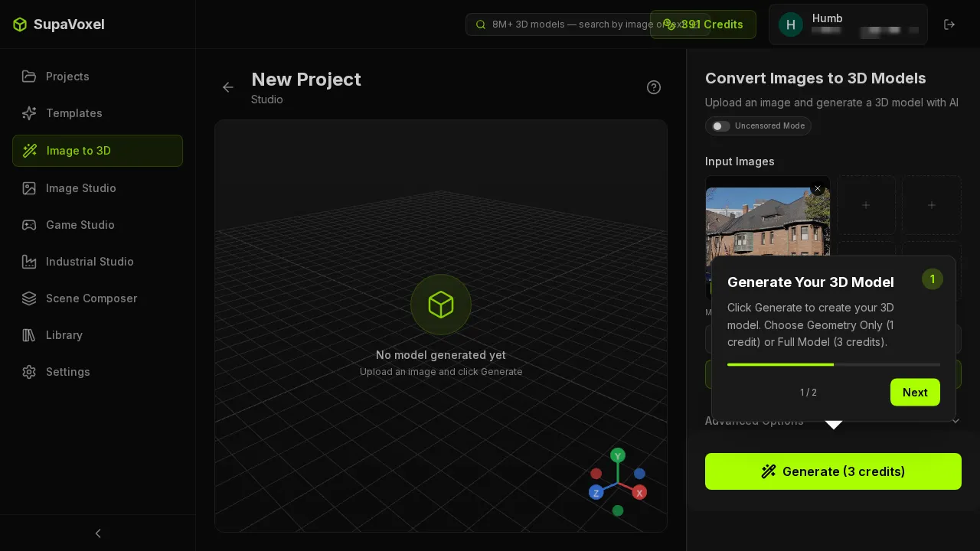Expand Advanced Options with the chevron
The width and height of the screenshot is (980, 551).
(x=955, y=421)
